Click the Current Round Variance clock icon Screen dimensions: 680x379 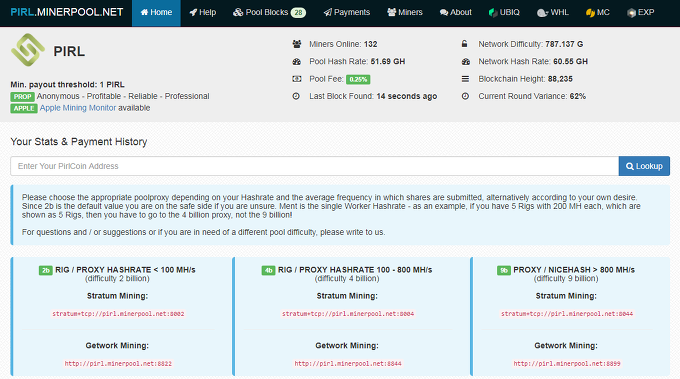[465, 96]
